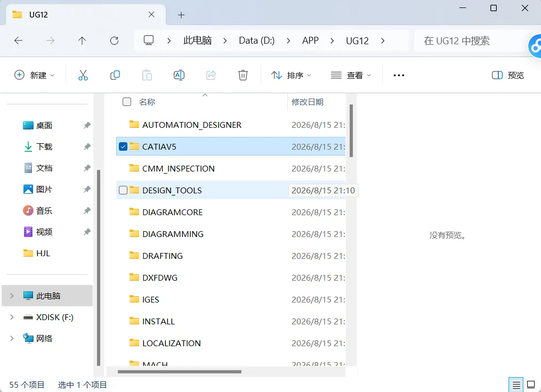Go up one folder level
The width and height of the screenshot is (541, 392).
[82, 40]
